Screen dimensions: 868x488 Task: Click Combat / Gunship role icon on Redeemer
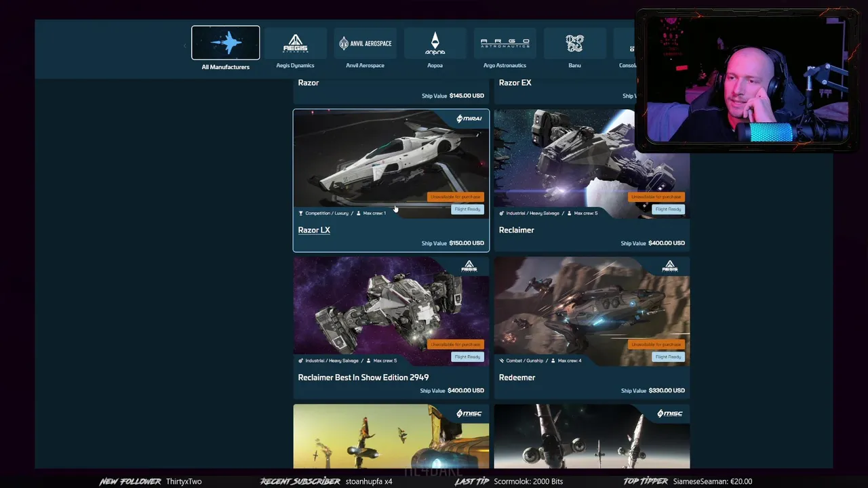coord(502,361)
